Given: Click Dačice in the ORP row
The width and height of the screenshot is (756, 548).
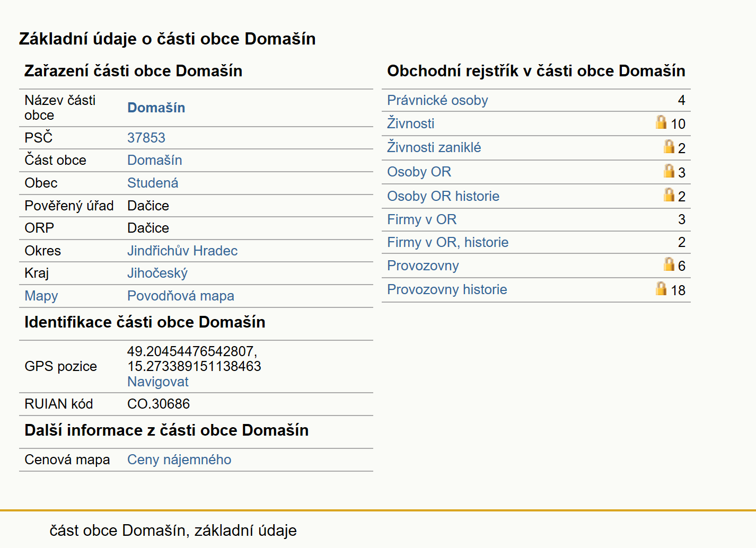Looking at the screenshot, I should [148, 228].
